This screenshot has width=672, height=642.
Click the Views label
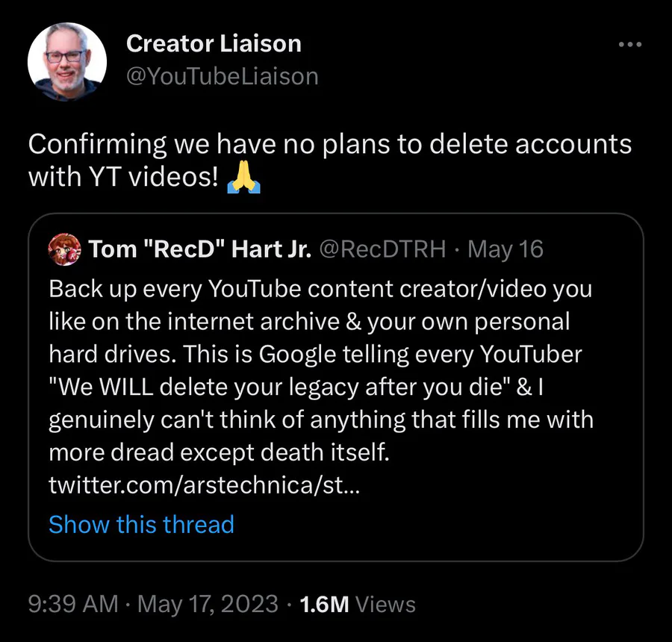[385, 603]
